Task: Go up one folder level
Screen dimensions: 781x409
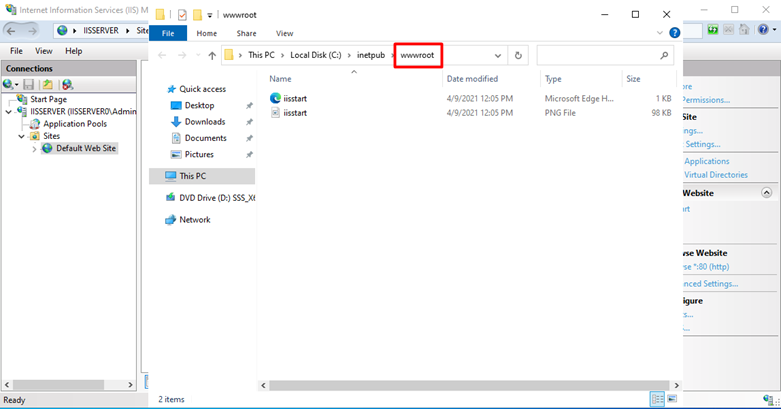Action: (x=212, y=55)
